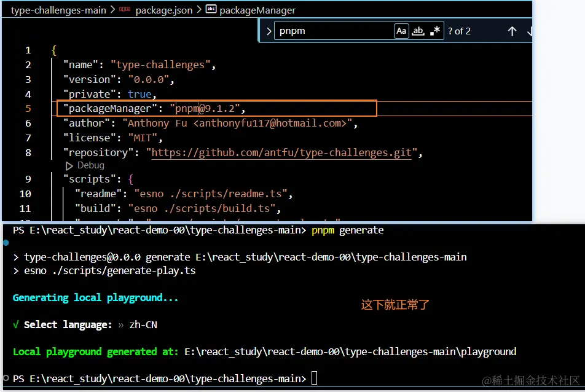The width and height of the screenshot is (585, 392).
Task: Click the "scripts" key on line 9
Action: point(90,179)
